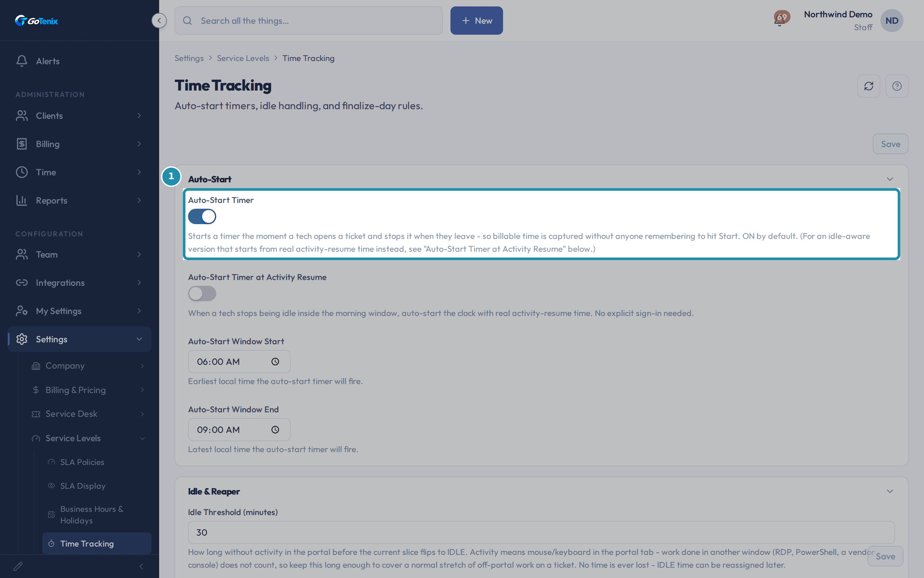924x578 pixels.
Task: Open the ND user avatar menu
Action: [892, 21]
